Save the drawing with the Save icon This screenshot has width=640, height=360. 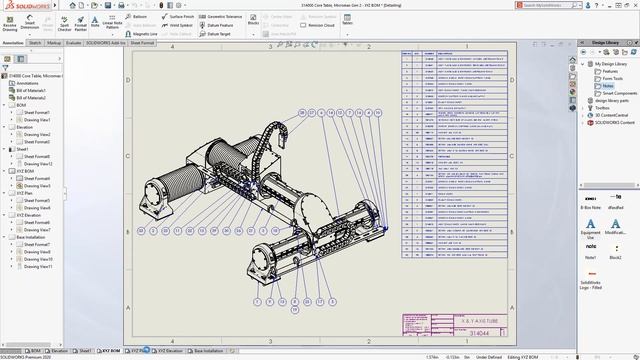108,5
